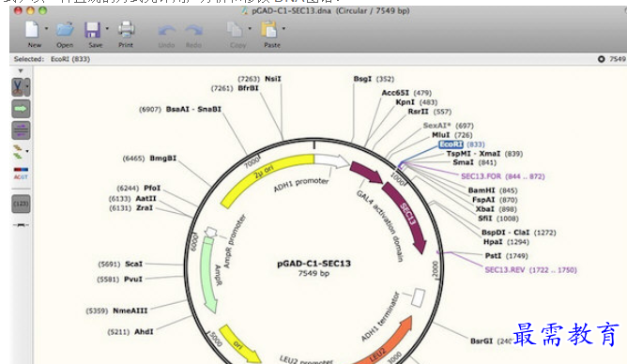Select the PstI (1749) enzyme label
Image resolution: width=627 pixels, height=364 pixels.
point(506,256)
